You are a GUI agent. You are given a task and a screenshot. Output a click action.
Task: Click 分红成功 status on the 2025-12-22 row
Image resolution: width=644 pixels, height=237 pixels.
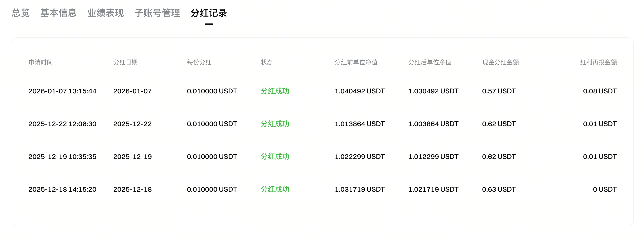tap(275, 124)
